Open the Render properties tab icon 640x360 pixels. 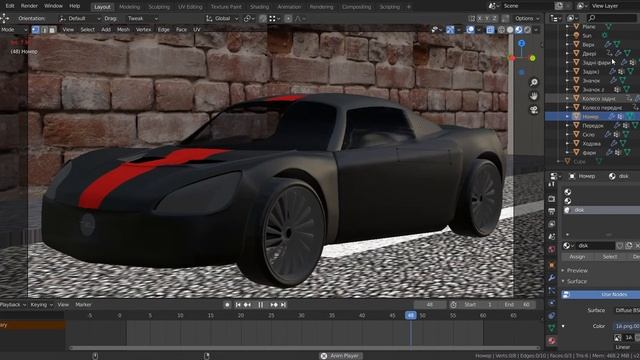tap(552, 199)
